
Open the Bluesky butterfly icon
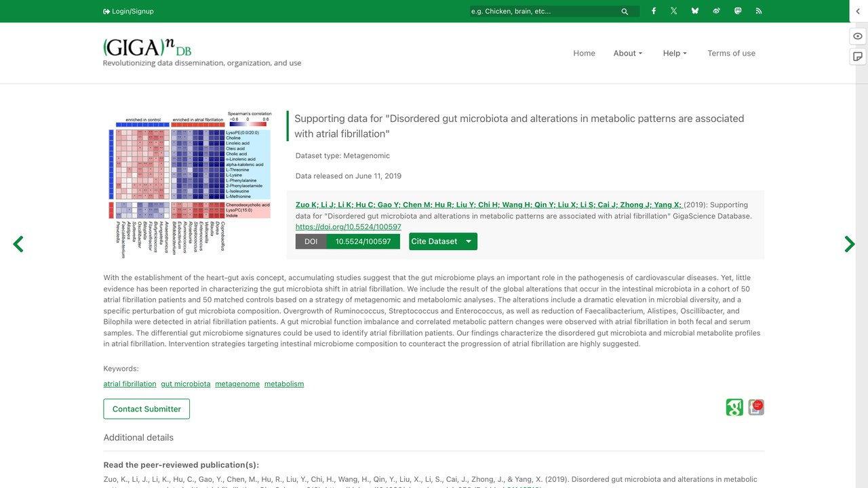[x=695, y=11]
